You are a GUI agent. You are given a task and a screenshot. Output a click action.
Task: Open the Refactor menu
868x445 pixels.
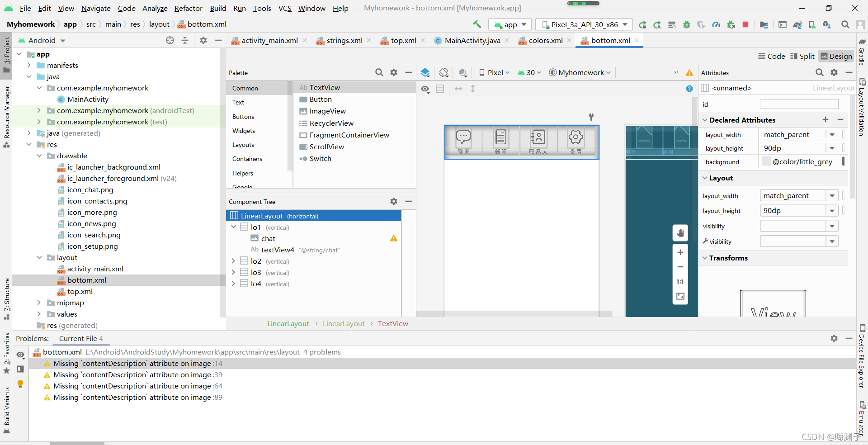coord(189,8)
